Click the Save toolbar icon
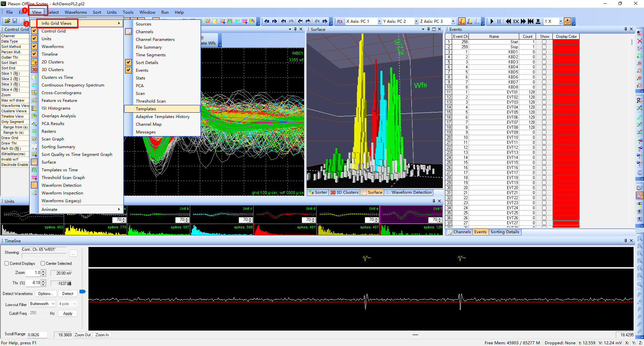644x346 pixels. click(x=15, y=21)
